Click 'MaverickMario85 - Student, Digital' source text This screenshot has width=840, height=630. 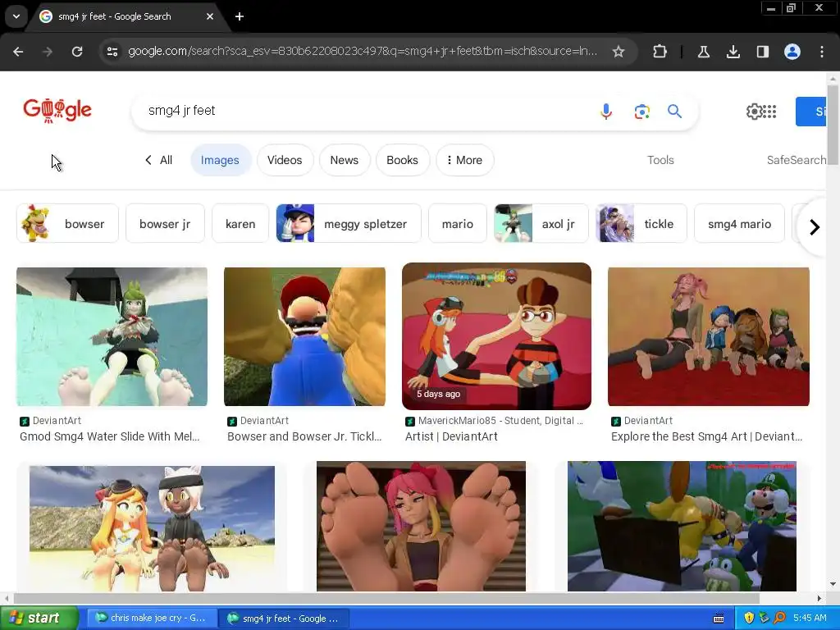click(x=500, y=421)
